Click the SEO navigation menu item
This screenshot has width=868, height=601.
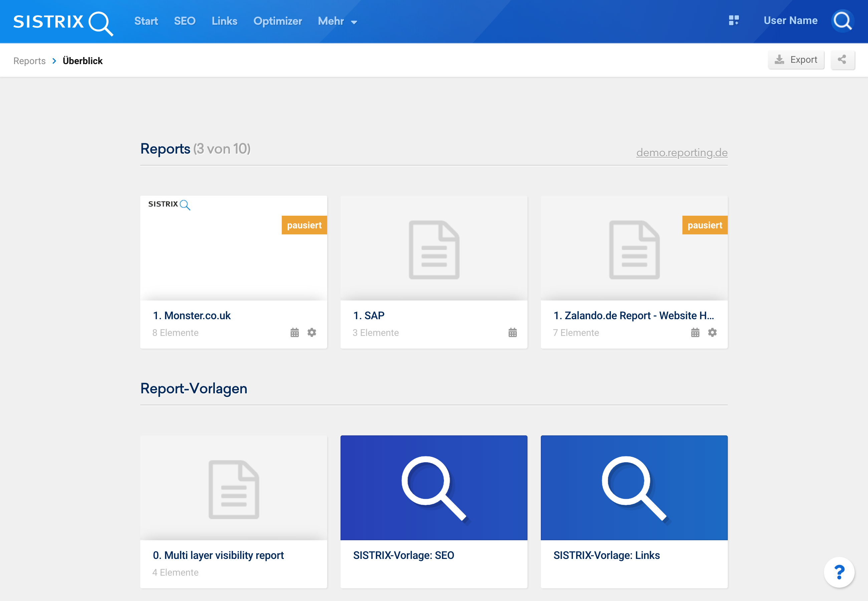(185, 21)
